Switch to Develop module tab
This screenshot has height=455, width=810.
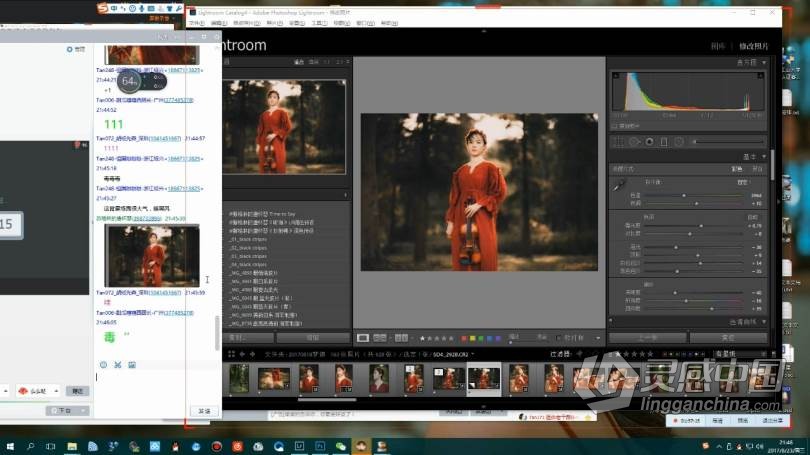click(754, 46)
